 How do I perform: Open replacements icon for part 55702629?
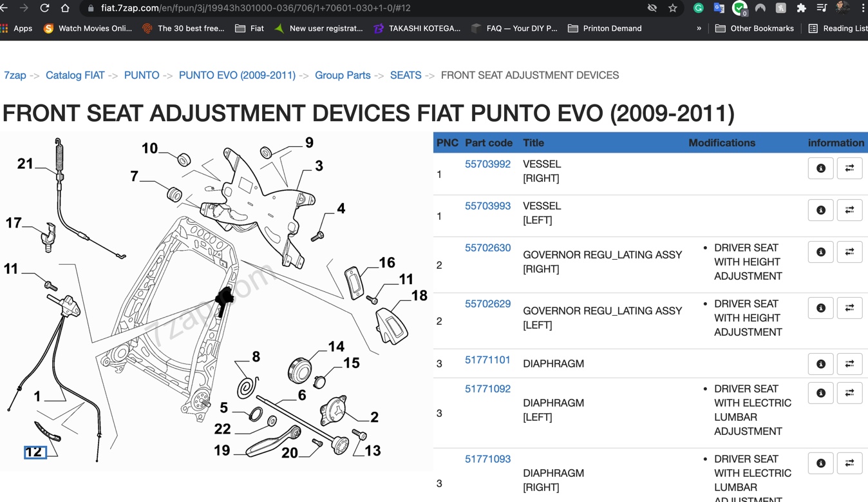(849, 308)
